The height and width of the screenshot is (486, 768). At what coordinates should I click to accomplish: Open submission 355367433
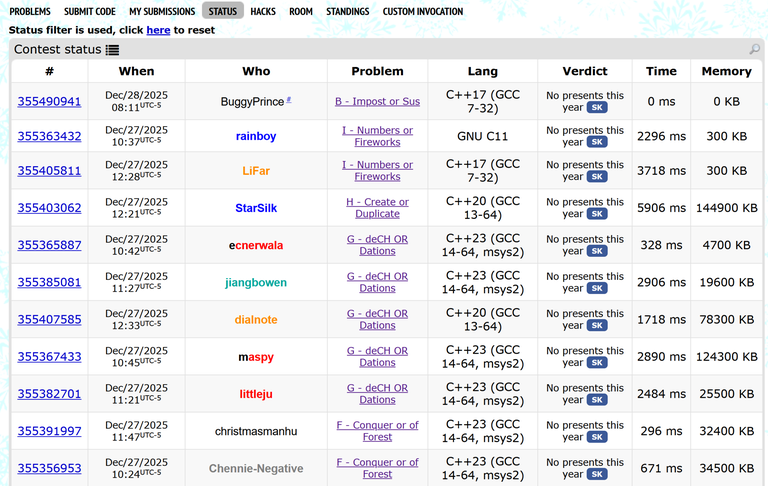[x=49, y=357]
